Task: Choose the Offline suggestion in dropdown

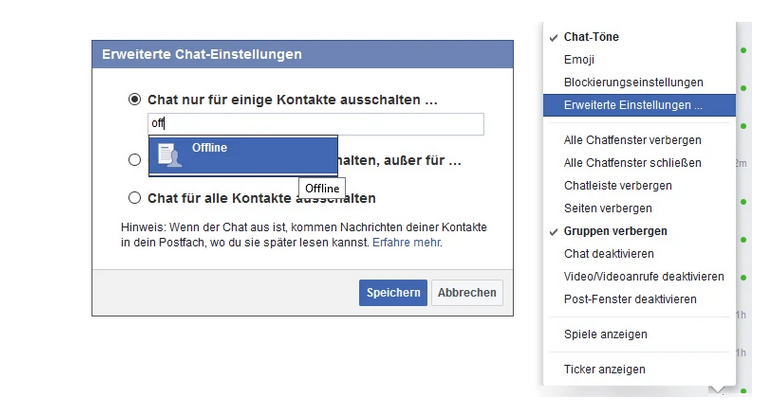Action: [243, 156]
